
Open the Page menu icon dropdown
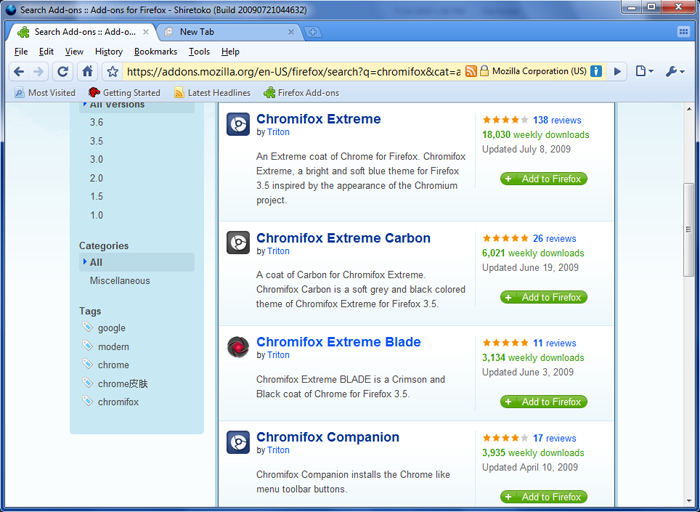(644, 71)
